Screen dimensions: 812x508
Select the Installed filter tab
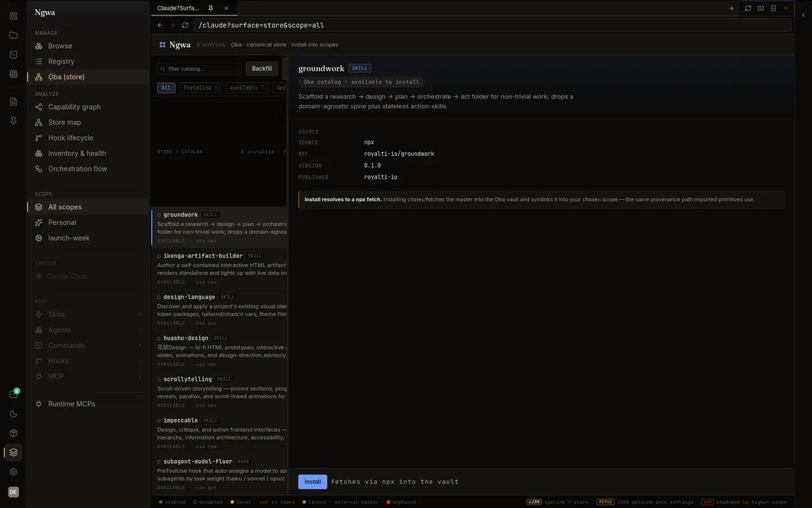tap(200, 88)
